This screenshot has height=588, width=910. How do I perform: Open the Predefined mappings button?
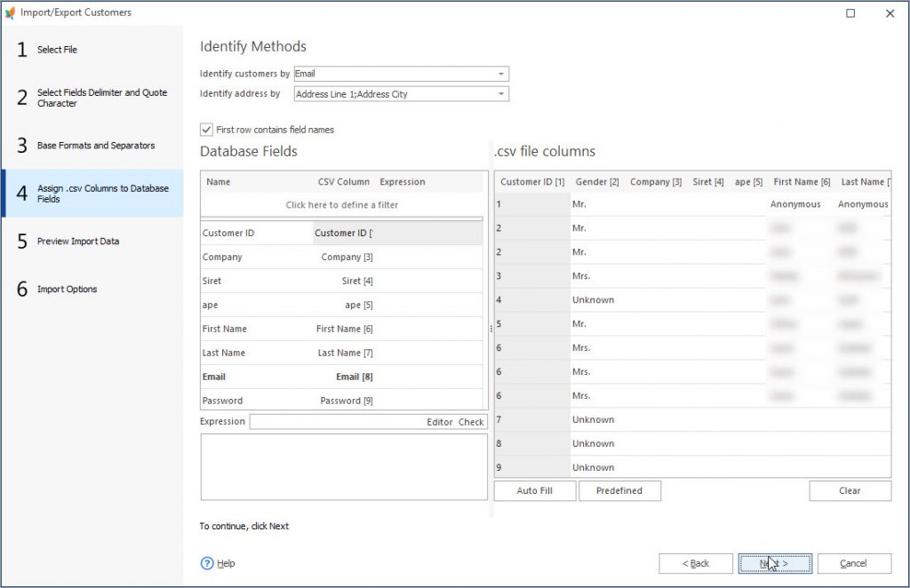click(x=619, y=490)
